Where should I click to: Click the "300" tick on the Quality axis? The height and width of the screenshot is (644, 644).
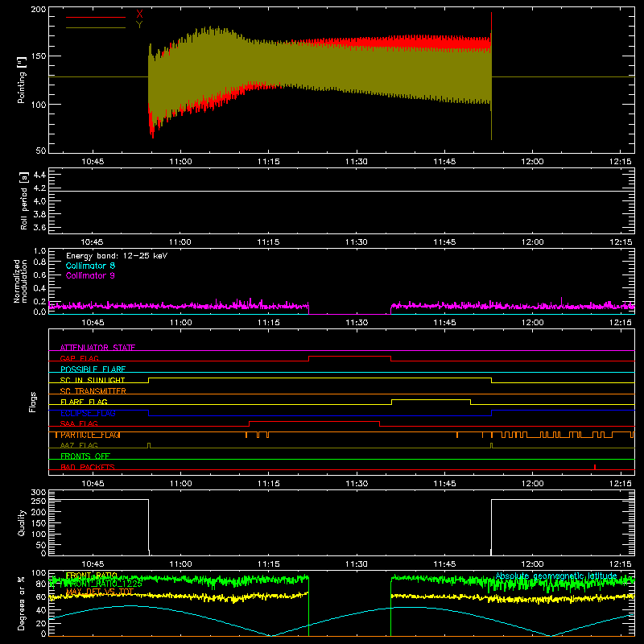pyautogui.click(x=39, y=493)
